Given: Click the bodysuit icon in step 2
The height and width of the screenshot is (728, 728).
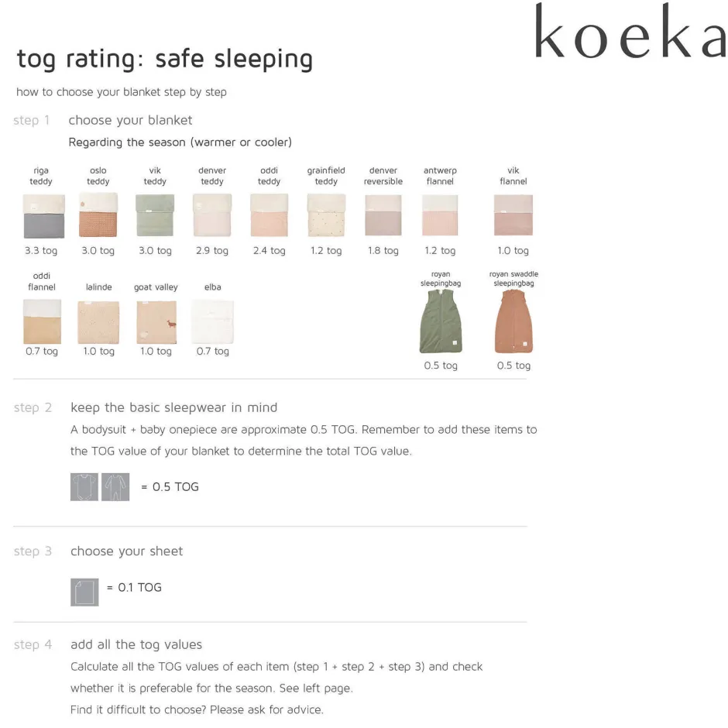Looking at the screenshot, I should pos(84,486).
